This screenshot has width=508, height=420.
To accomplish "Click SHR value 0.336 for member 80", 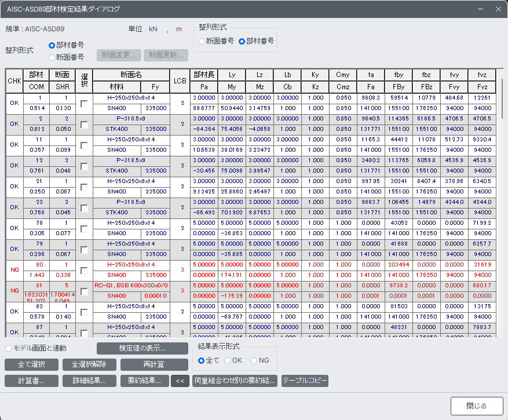I will 63,275.
